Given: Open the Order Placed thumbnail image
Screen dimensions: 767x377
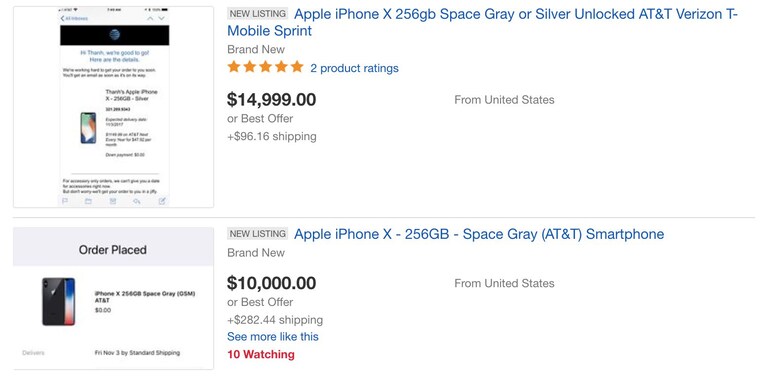Looking at the screenshot, I should pyautogui.click(x=113, y=298).
